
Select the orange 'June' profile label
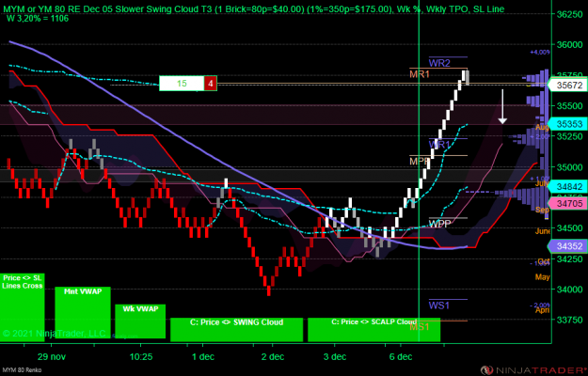click(543, 231)
